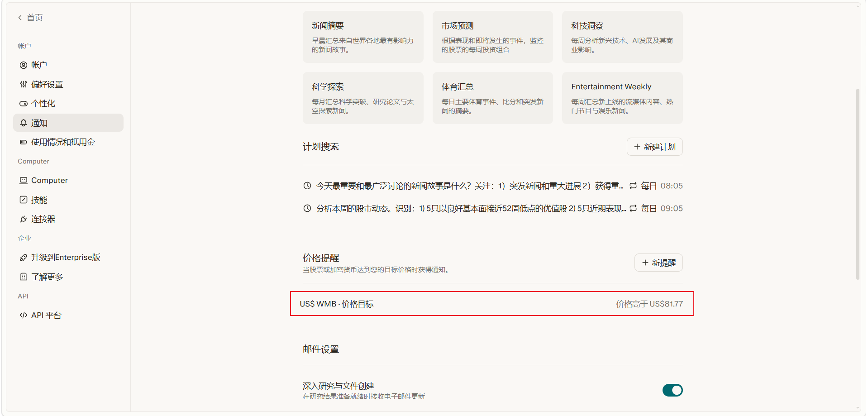Click clock icon of the 分析本周的股市动态 search

click(307, 208)
